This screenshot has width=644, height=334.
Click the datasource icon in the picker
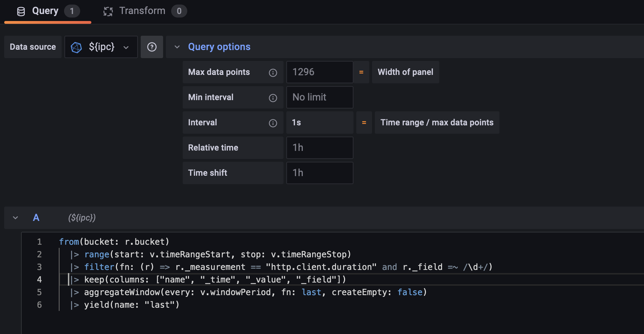(76, 47)
